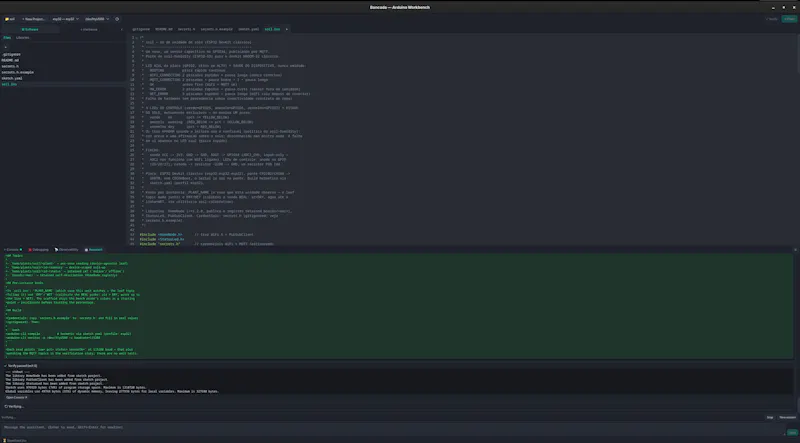This screenshot has height=443, width=800.
Task: Select the Libraries sub-tab
Action: tap(22, 37)
